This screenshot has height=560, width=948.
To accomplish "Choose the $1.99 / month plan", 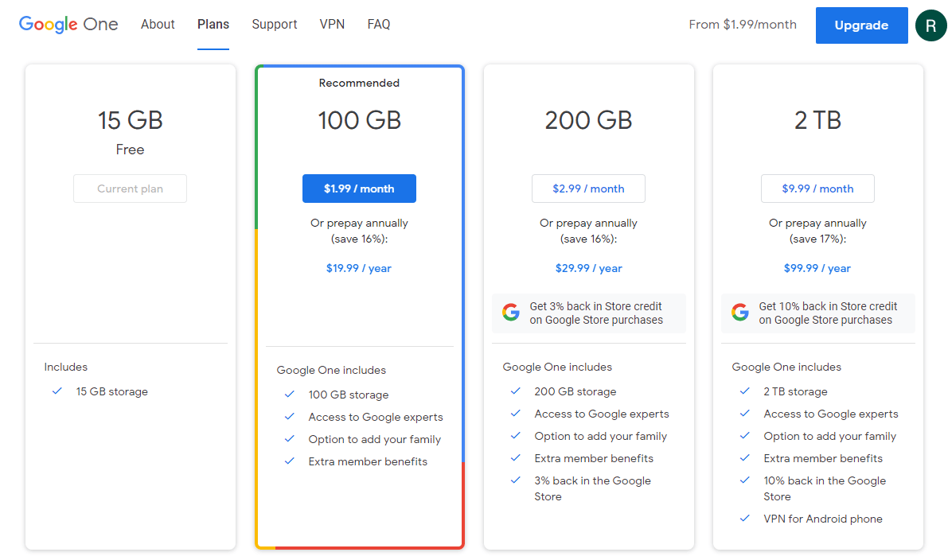I will point(359,189).
